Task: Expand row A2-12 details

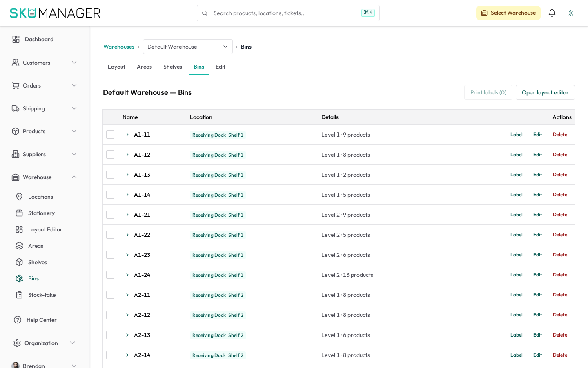Action: click(x=127, y=315)
